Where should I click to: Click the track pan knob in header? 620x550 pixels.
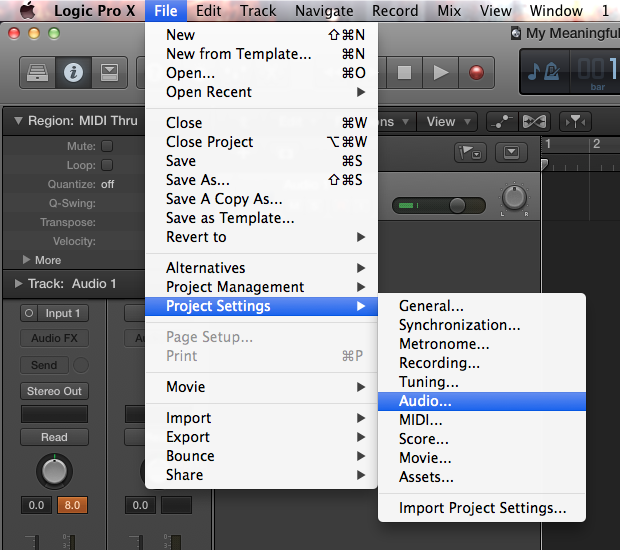click(x=514, y=198)
